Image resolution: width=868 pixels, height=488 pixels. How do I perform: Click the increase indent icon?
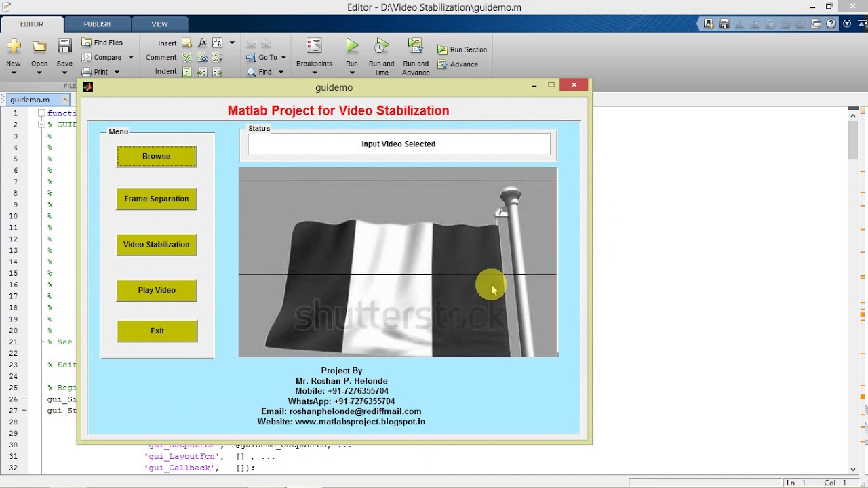pos(202,72)
